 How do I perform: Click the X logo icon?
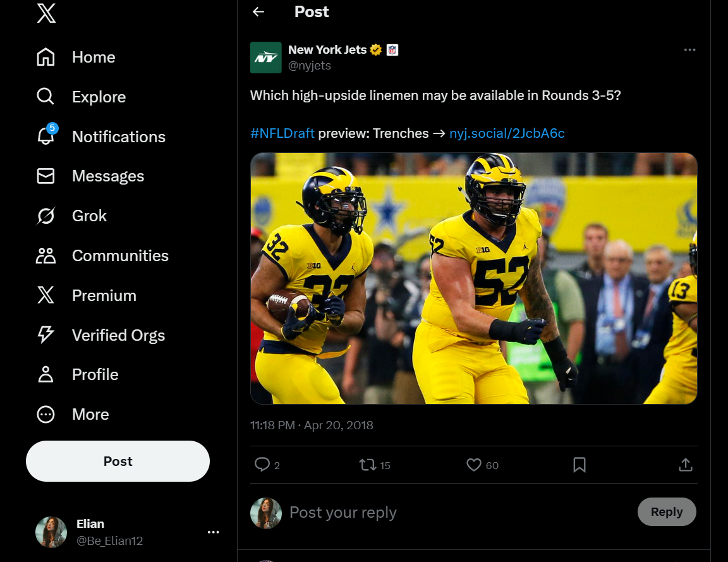(x=46, y=13)
